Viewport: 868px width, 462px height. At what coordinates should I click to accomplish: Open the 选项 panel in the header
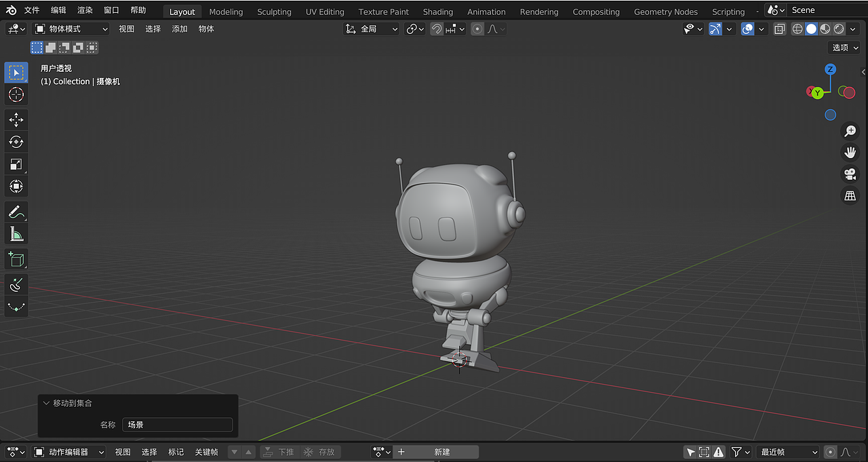[x=843, y=47]
